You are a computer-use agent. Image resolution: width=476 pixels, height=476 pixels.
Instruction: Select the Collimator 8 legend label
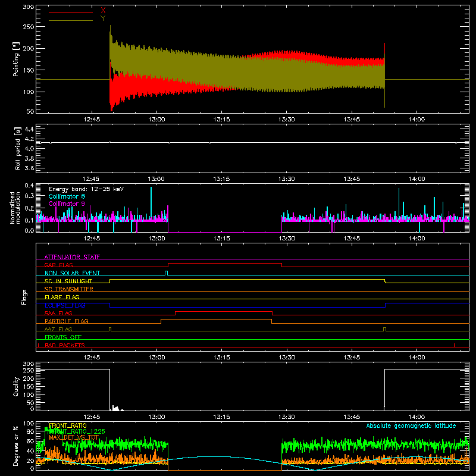(67, 196)
